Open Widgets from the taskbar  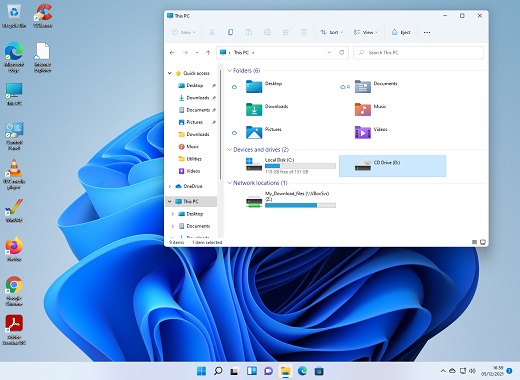(x=252, y=371)
